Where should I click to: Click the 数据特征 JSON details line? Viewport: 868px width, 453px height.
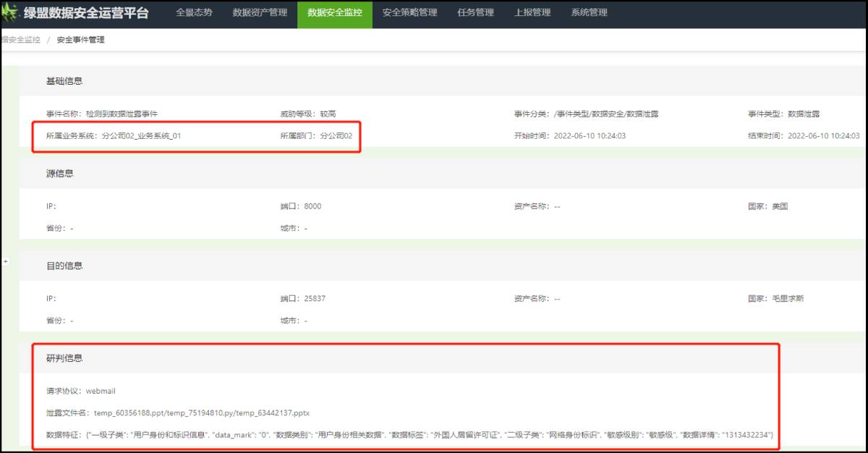410,435
